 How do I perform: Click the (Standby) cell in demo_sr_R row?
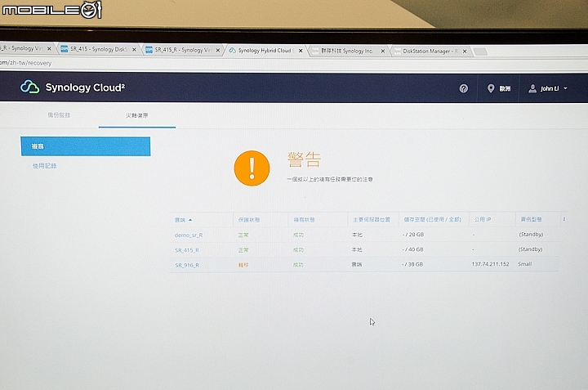pos(531,234)
